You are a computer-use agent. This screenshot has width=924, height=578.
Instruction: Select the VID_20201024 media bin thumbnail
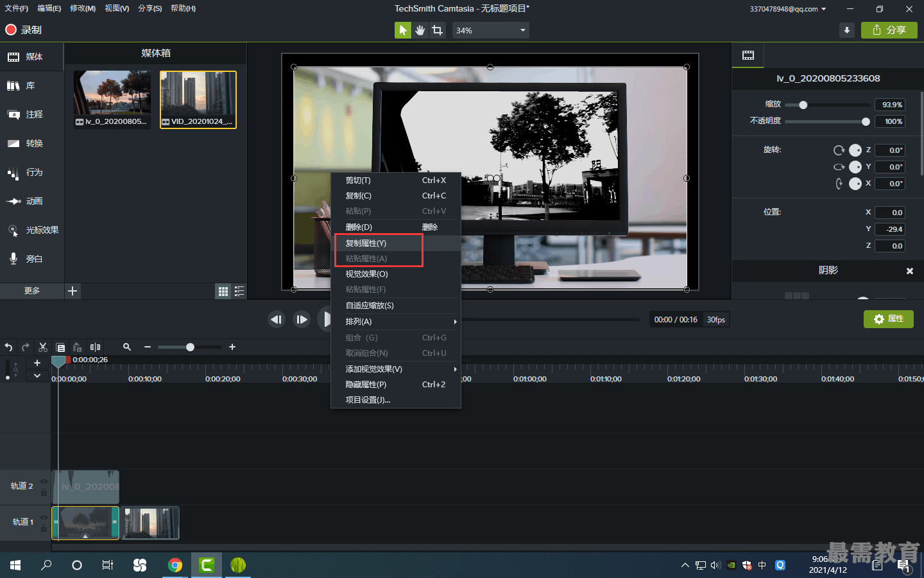point(198,100)
